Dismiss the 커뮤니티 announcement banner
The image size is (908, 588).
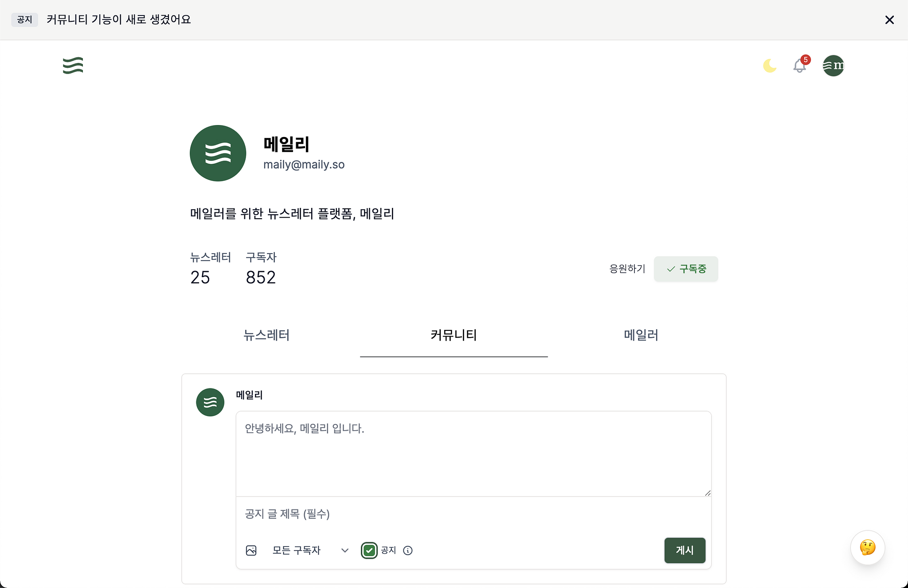point(889,20)
